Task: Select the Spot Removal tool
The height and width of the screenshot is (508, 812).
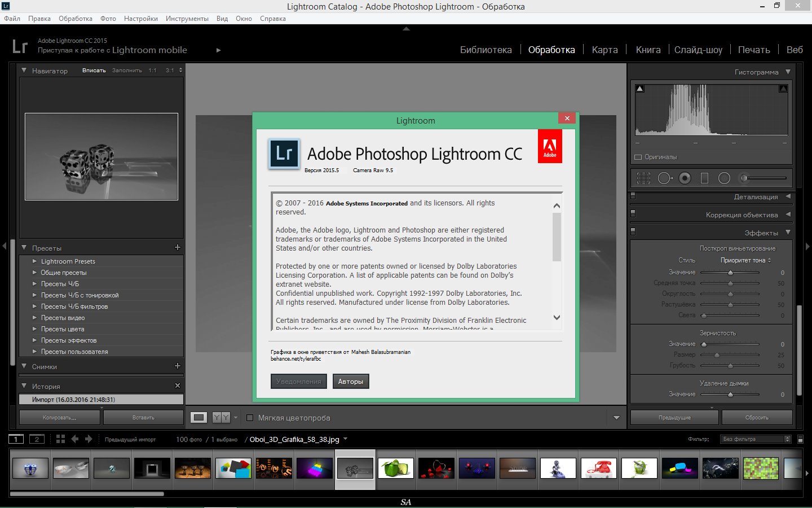Action: (x=665, y=178)
